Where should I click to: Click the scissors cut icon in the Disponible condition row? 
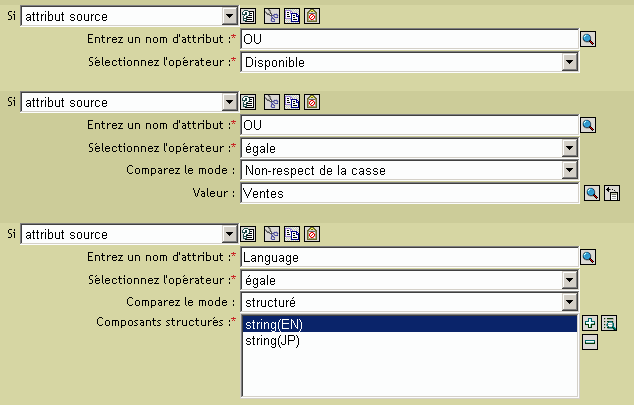(x=270, y=17)
